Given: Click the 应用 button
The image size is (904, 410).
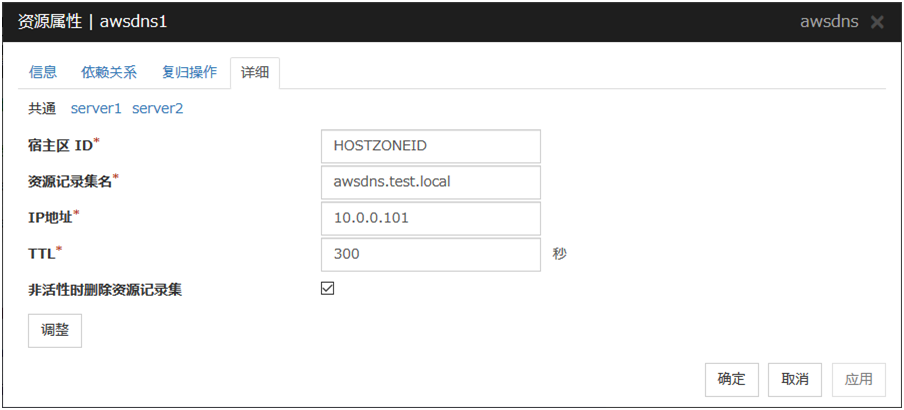Looking at the screenshot, I should (x=859, y=379).
